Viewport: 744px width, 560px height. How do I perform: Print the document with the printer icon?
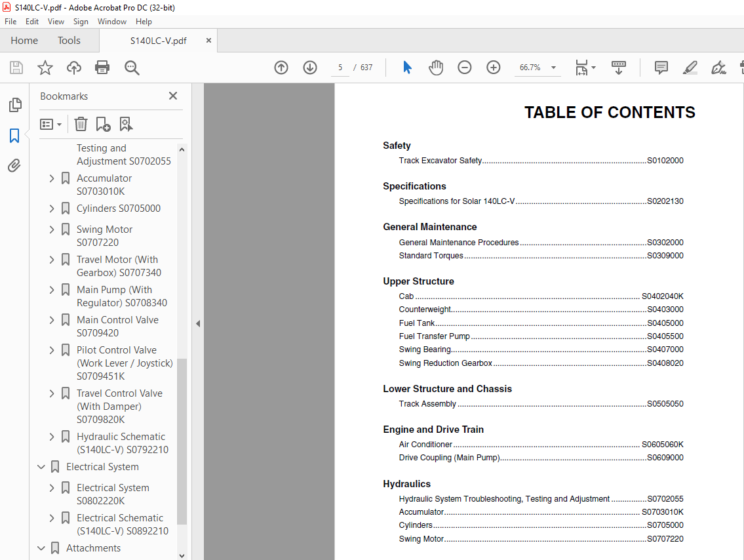102,68
